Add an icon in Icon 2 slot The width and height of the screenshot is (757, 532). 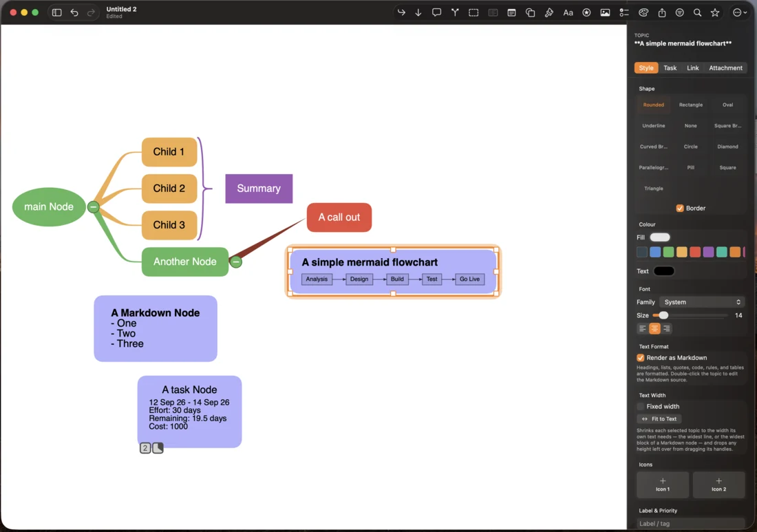(x=718, y=485)
